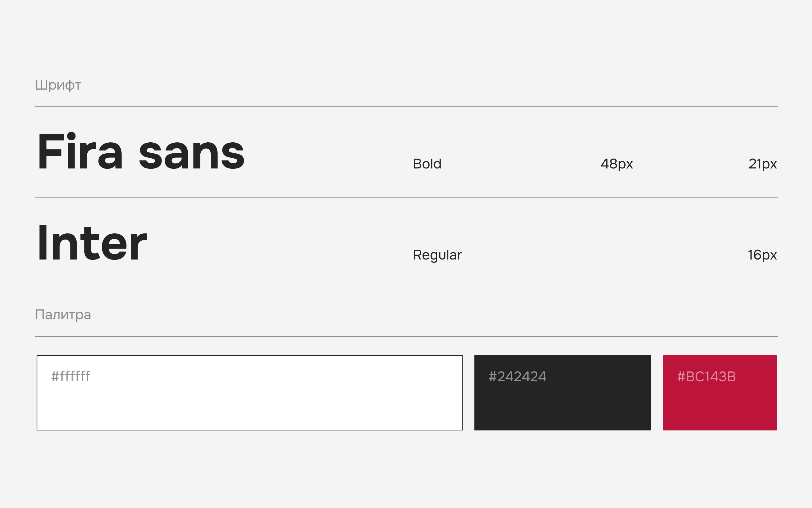The height and width of the screenshot is (508, 812).
Task: Click the #ffffff hex code text
Action: tap(70, 377)
